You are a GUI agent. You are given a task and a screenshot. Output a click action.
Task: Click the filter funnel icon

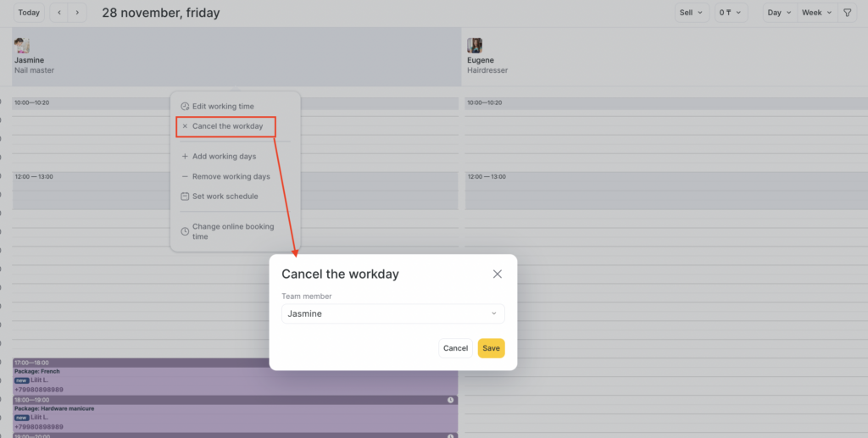[847, 13]
